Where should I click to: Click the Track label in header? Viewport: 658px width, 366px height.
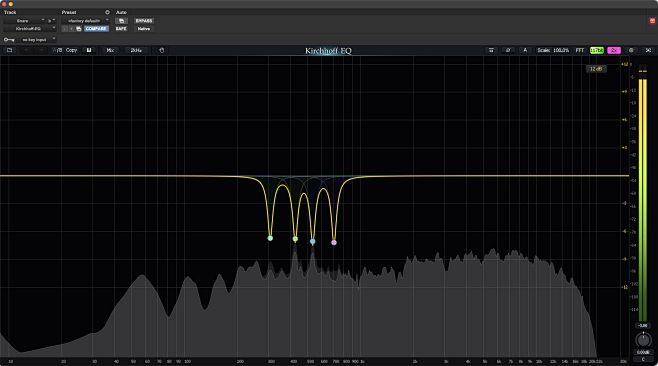(10, 12)
